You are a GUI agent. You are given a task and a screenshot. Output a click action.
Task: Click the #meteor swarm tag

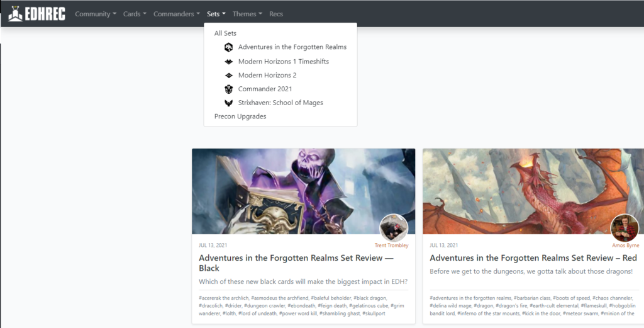580,314
